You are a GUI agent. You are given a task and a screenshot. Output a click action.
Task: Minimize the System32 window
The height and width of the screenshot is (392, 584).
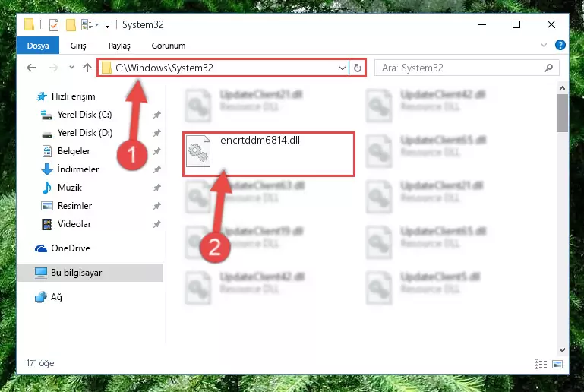[482, 24]
